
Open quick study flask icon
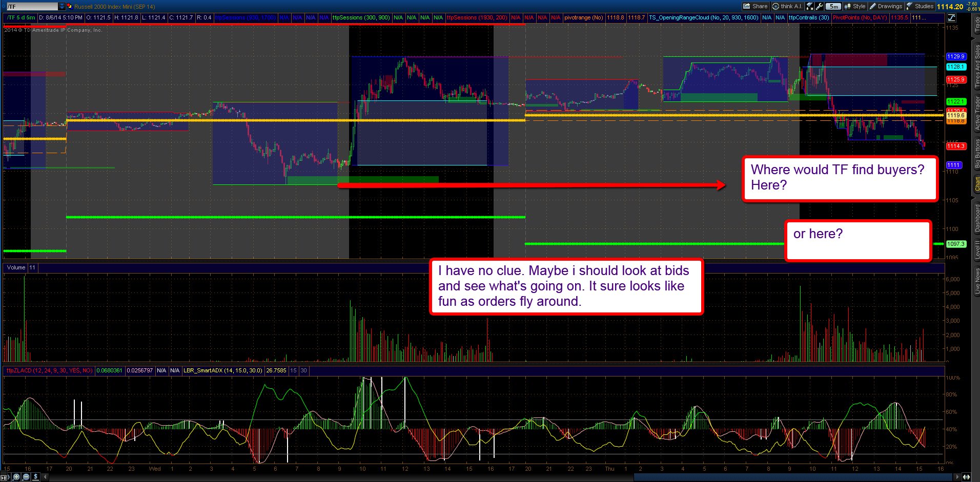coord(809,6)
